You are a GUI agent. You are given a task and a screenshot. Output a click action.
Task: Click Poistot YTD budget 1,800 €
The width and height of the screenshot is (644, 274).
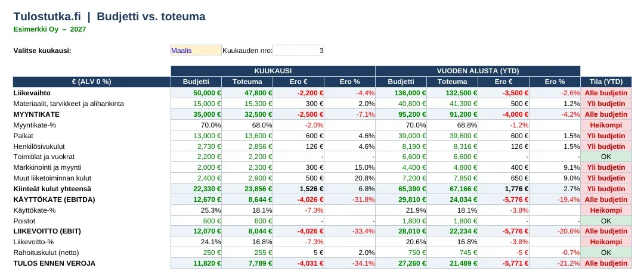tap(401, 220)
